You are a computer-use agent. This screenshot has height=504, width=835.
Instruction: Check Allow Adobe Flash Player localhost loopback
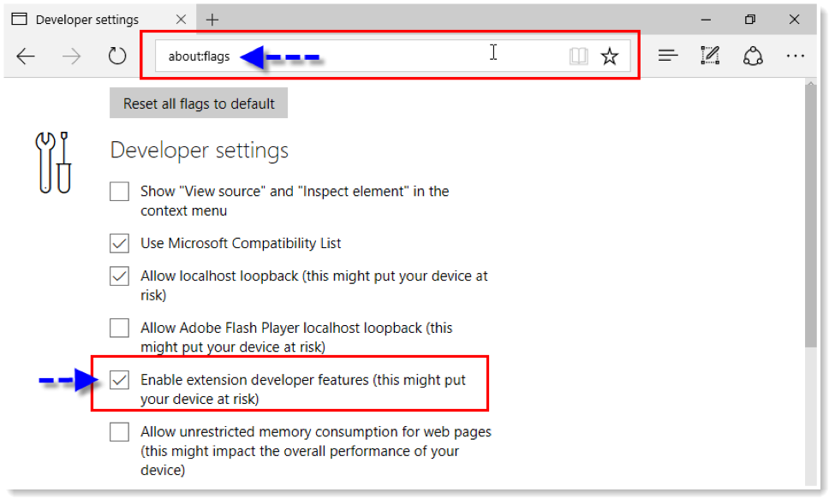coord(120,328)
